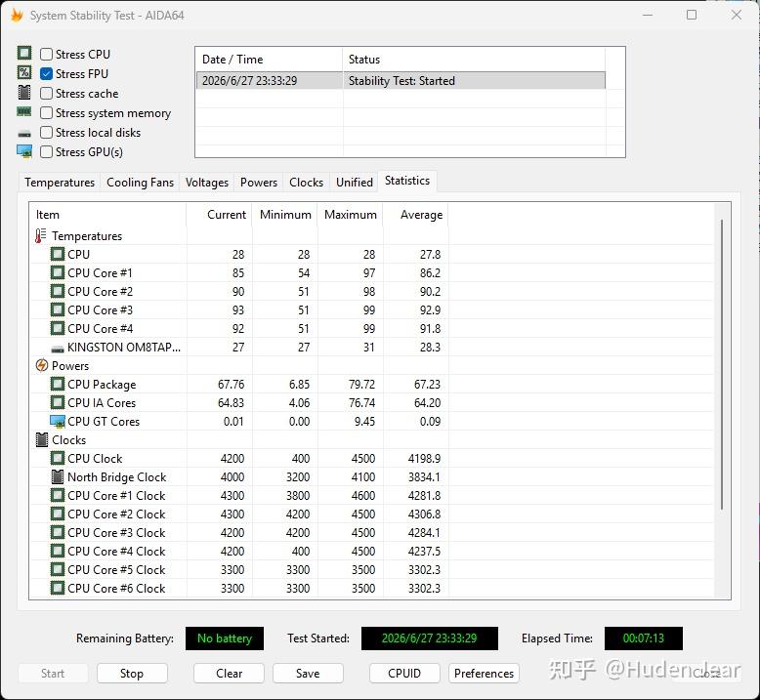760x700 pixels.
Task: Enable the Stress cache checkbox
Action: pyautogui.click(x=46, y=93)
